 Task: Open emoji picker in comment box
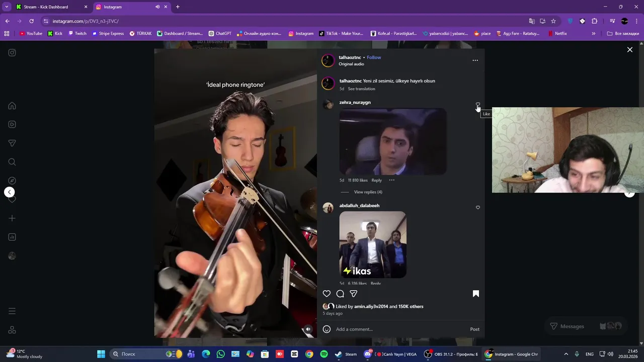coord(327,329)
